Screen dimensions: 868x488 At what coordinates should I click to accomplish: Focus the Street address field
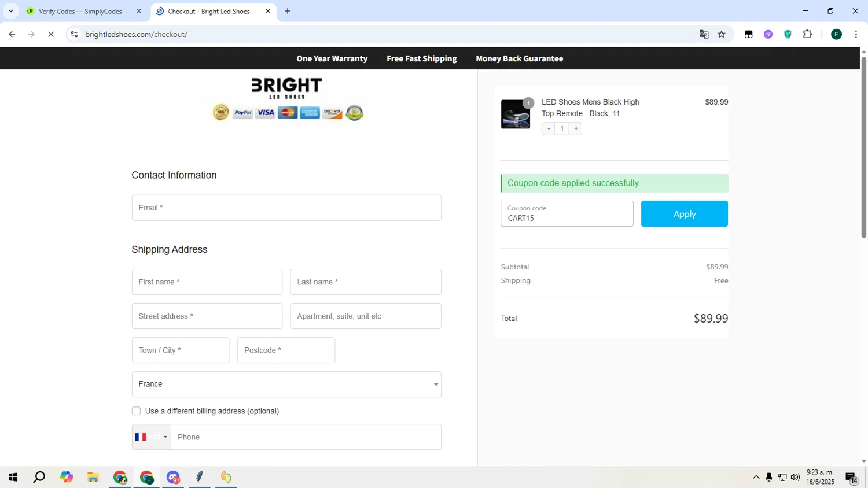207,316
